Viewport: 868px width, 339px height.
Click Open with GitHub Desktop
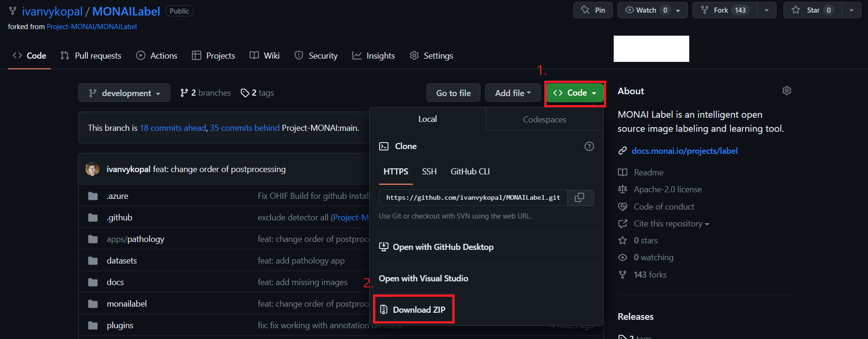436,247
